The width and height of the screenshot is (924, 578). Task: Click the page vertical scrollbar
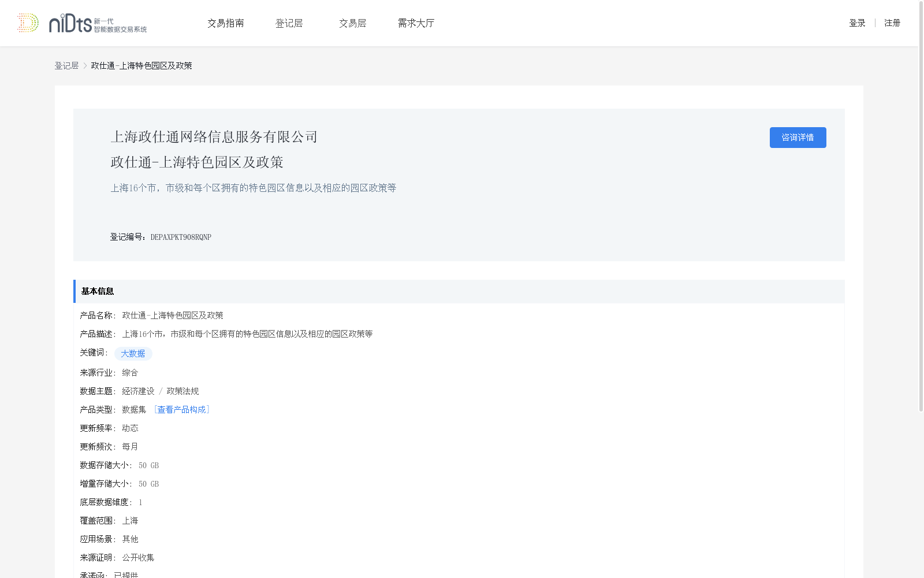coord(921,206)
